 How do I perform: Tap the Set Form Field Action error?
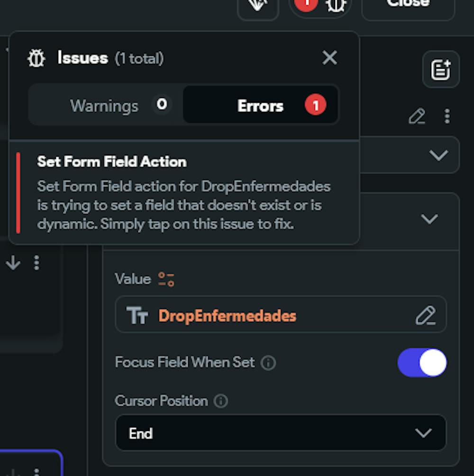click(x=184, y=192)
